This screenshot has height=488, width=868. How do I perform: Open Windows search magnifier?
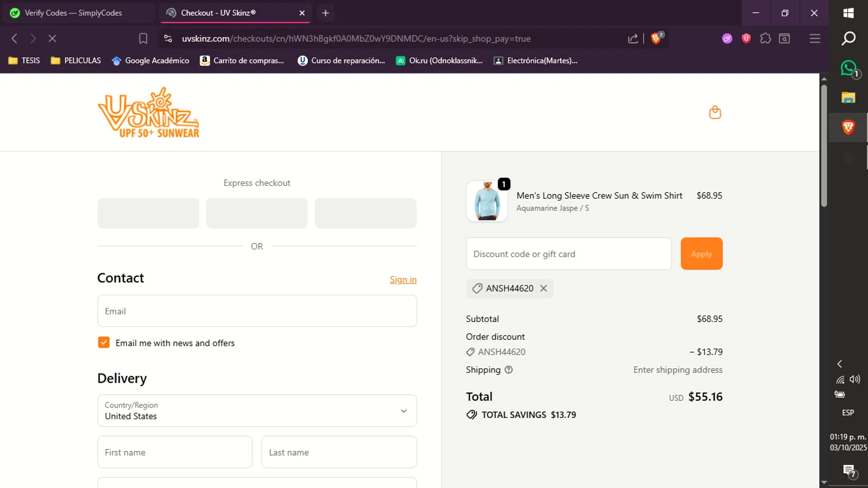click(848, 39)
